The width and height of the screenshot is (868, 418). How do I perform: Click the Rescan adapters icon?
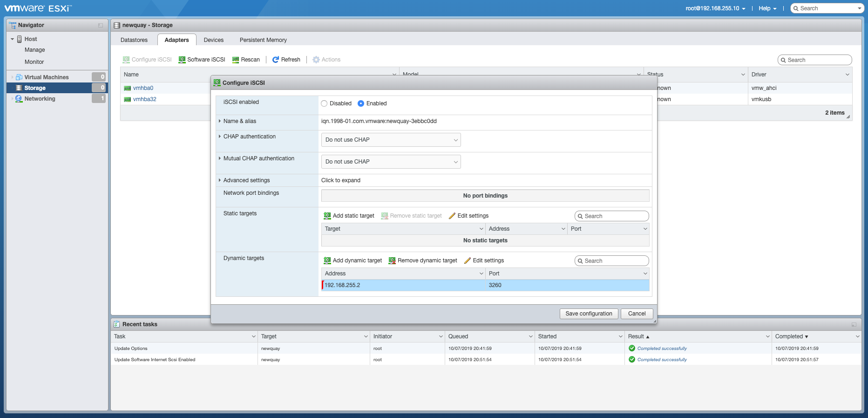click(236, 60)
